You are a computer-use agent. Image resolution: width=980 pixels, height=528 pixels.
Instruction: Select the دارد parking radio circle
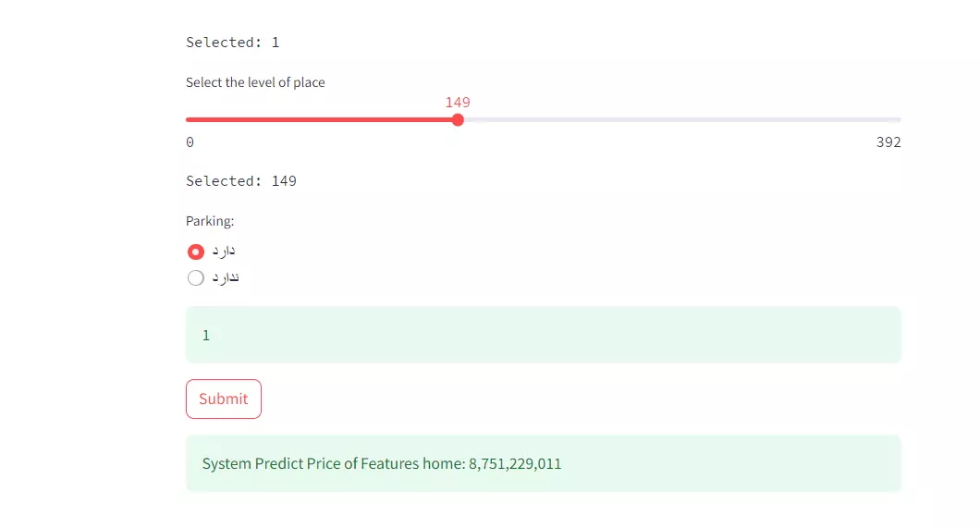pos(195,252)
